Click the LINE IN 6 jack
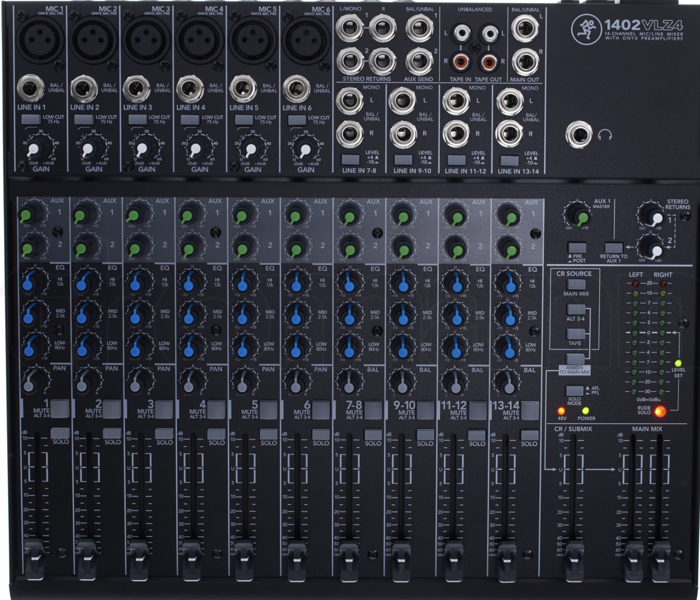Viewport: 700px width, 600px height. tap(296, 89)
